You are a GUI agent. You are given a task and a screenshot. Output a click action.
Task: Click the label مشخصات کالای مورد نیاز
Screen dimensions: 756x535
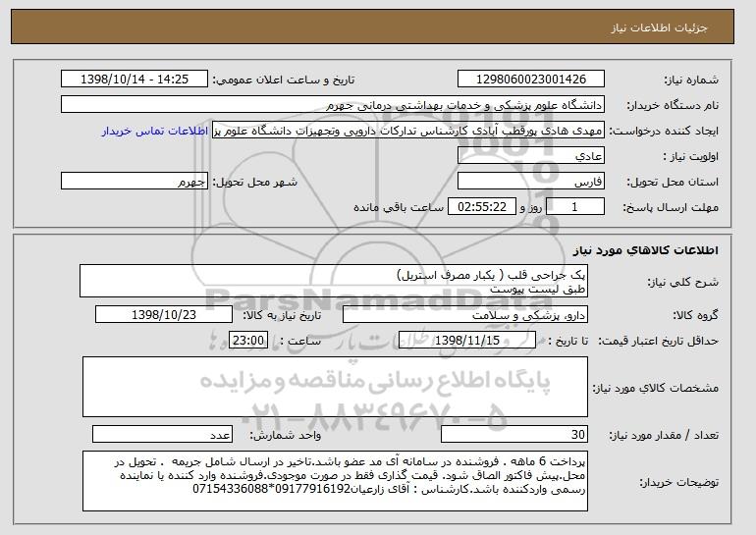[655, 388]
